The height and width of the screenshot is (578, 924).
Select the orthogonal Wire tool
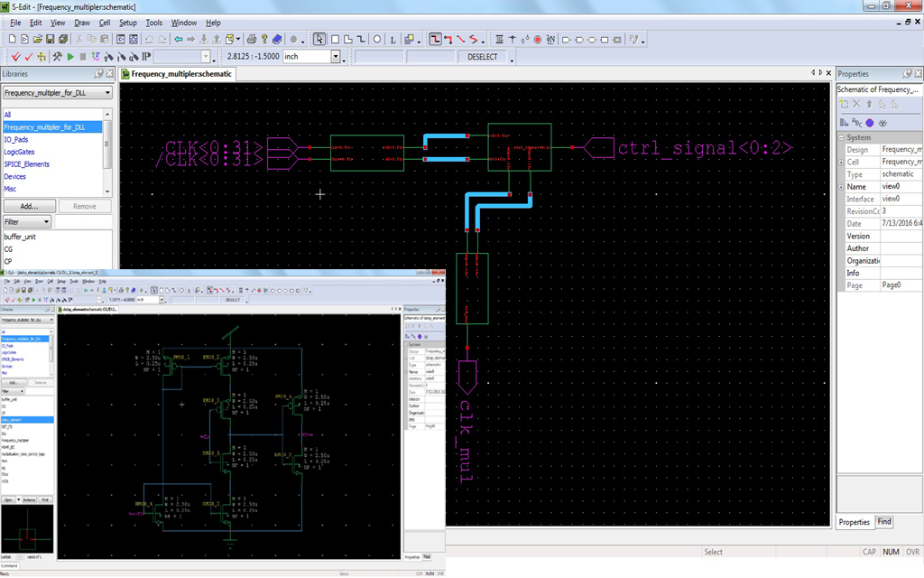435,40
